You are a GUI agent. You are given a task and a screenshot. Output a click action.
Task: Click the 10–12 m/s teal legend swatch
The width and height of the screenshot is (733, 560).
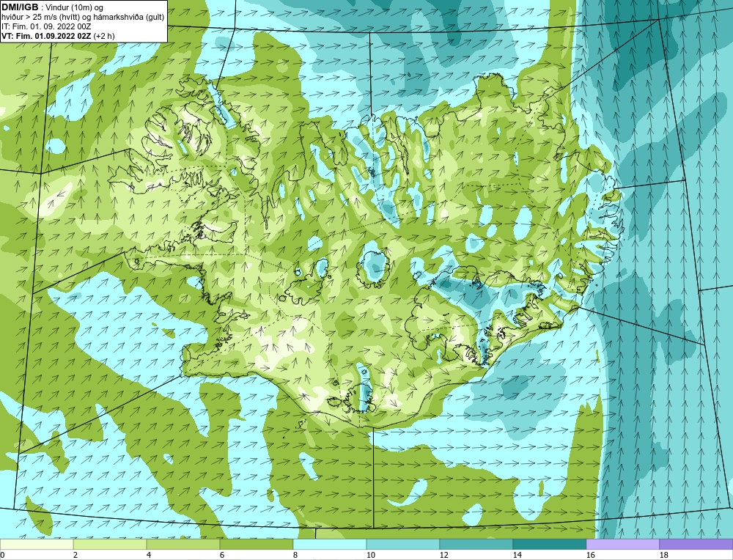click(403, 544)
